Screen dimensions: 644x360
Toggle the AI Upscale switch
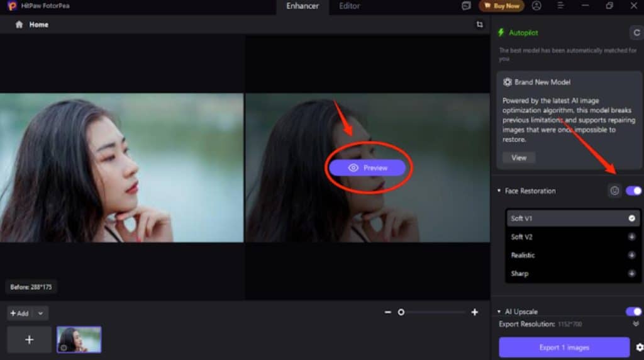point(634,312)
